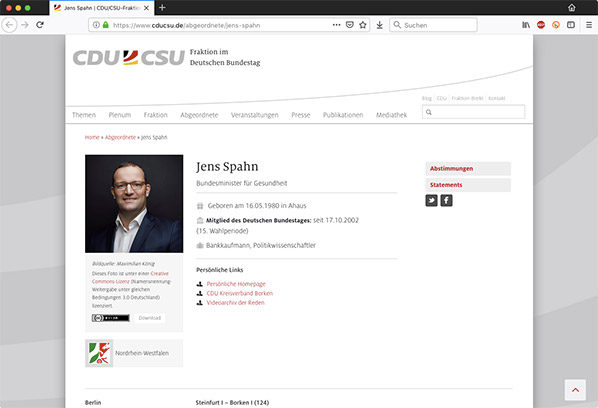Click the Fraktion direkt top link
Image resolution: width=598 pixels, height=408 pixels.
point(467,98)
